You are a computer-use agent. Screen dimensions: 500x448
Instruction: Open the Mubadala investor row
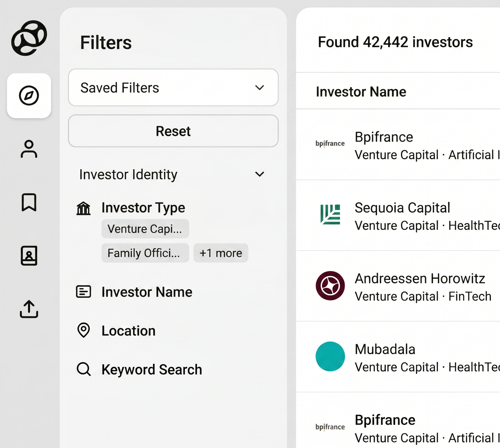[x=398, y=357]
